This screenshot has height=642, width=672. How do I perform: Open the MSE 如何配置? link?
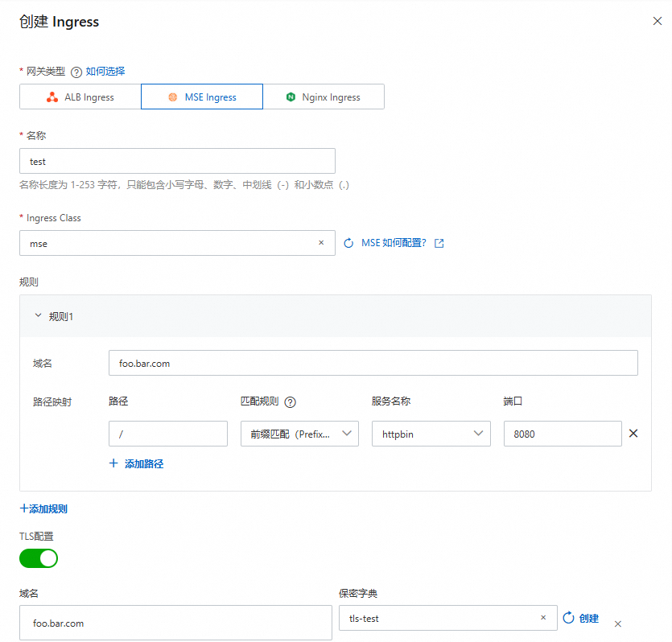pos(394,243)
